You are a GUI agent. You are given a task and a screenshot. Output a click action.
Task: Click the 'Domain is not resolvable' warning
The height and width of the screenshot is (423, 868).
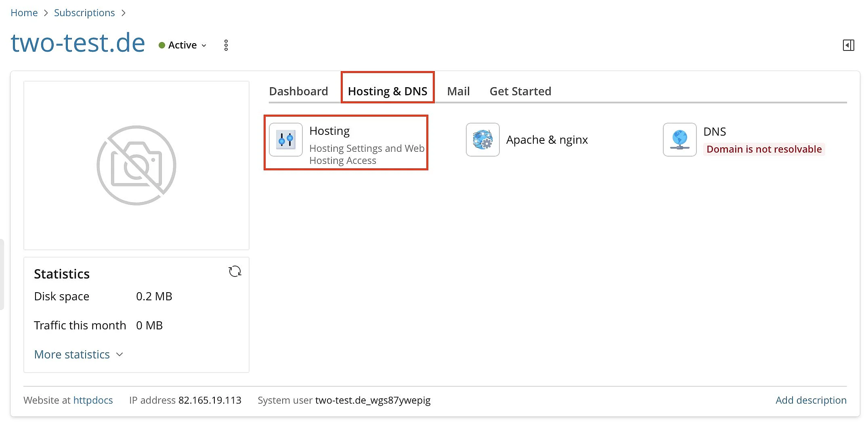click(764, 149)
